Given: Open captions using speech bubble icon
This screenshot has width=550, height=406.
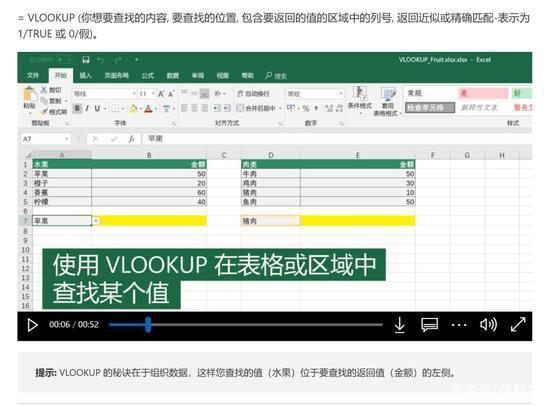Looking at the screenshot, I should point(429,325).
